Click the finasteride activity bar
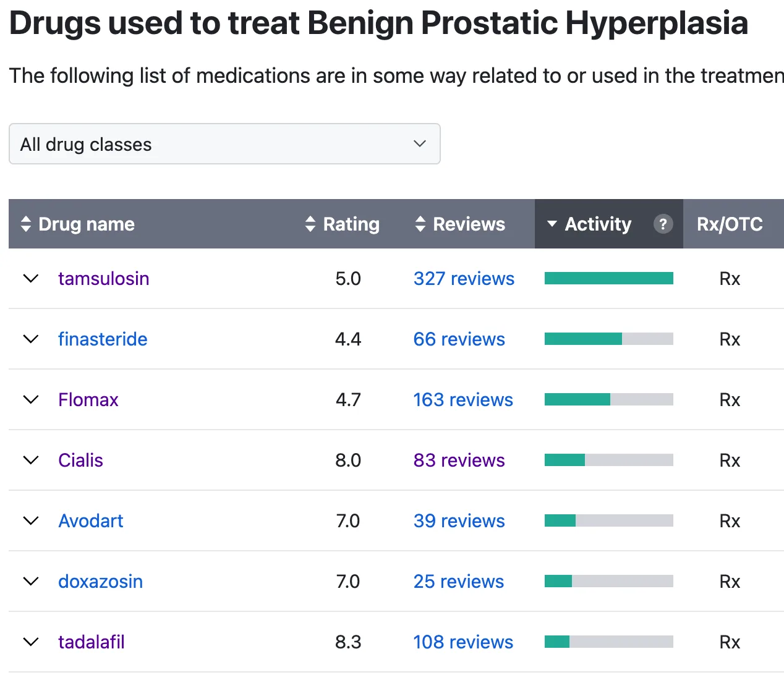Viewport: 784px width, 675px height. pos(608,339)
